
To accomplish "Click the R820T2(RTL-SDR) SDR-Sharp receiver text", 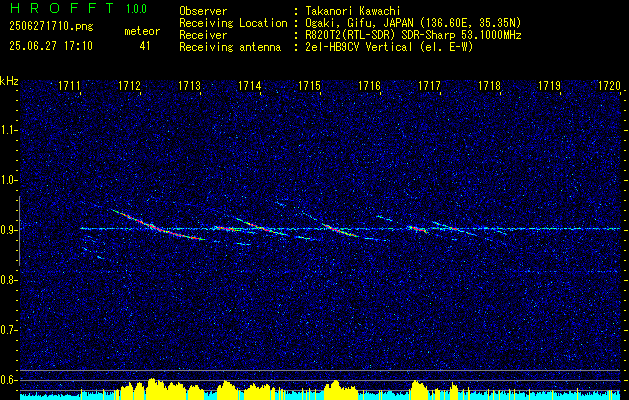I will pyautogui.click(x=413, y=35).
